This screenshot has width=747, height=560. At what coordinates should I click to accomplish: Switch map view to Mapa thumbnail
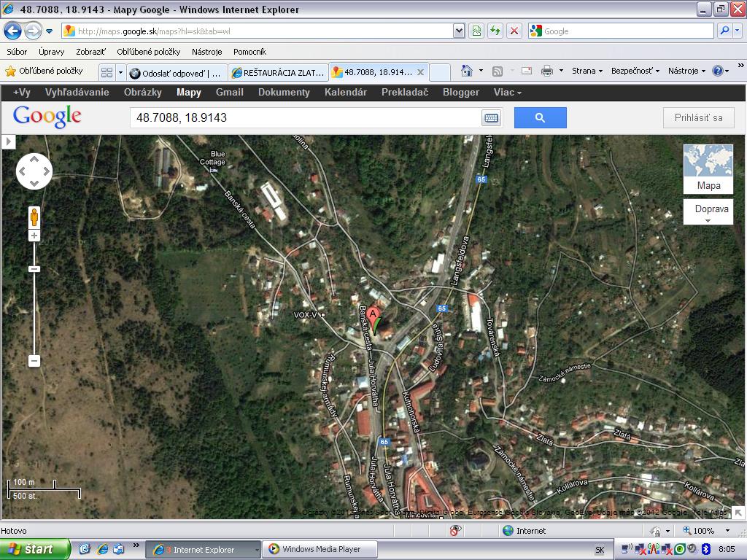tap(708, 169)
